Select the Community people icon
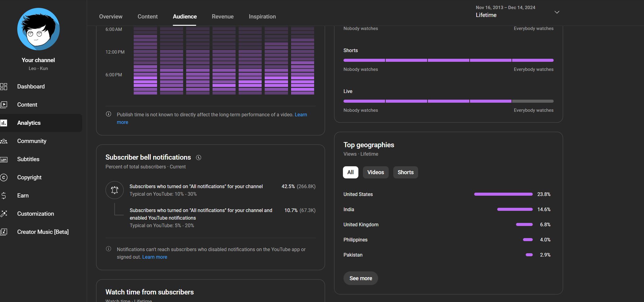The width and height of the screenshot is (644, 302). (4, 141)
